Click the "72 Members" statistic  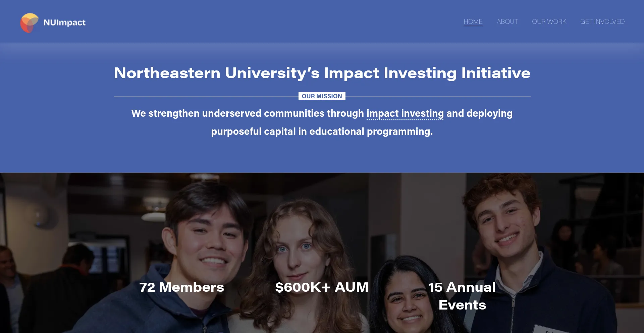tap(181, 287)
